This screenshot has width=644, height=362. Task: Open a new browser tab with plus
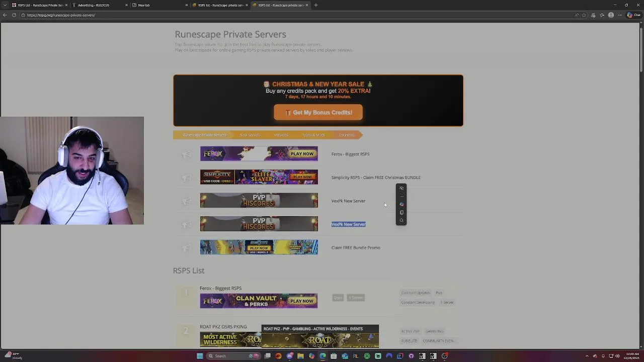(x=316, y=5)
